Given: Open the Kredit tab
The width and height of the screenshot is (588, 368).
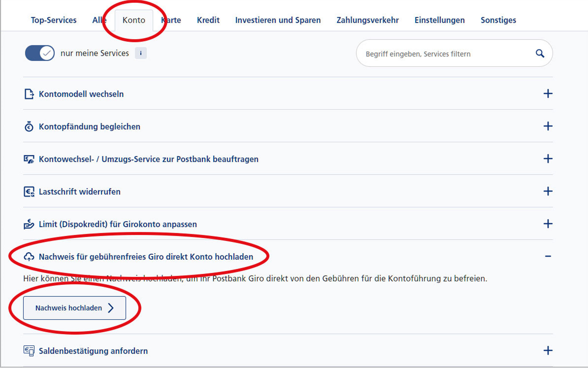Looking at the screenshot, I should (208, 20).
